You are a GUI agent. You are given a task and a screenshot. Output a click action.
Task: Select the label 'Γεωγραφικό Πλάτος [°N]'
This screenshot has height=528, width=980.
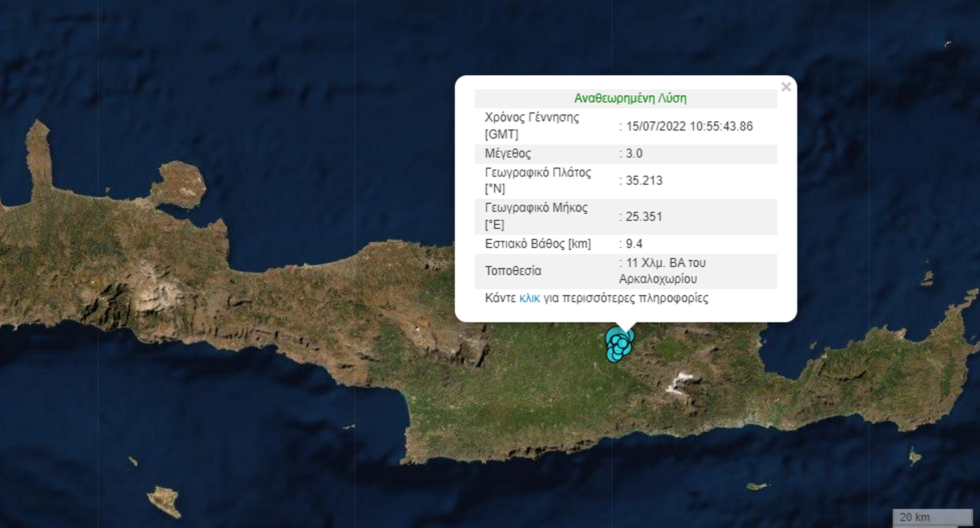[x=538, y=180]
